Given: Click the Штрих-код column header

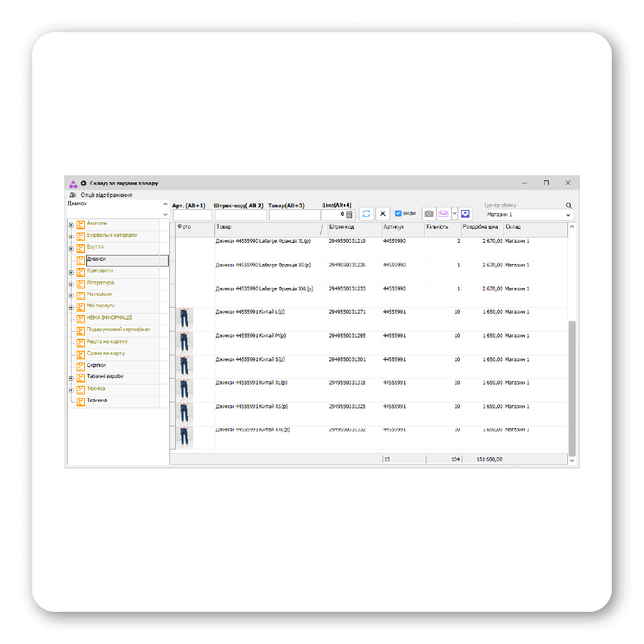Looking at the screenshot, I should 354,227.
